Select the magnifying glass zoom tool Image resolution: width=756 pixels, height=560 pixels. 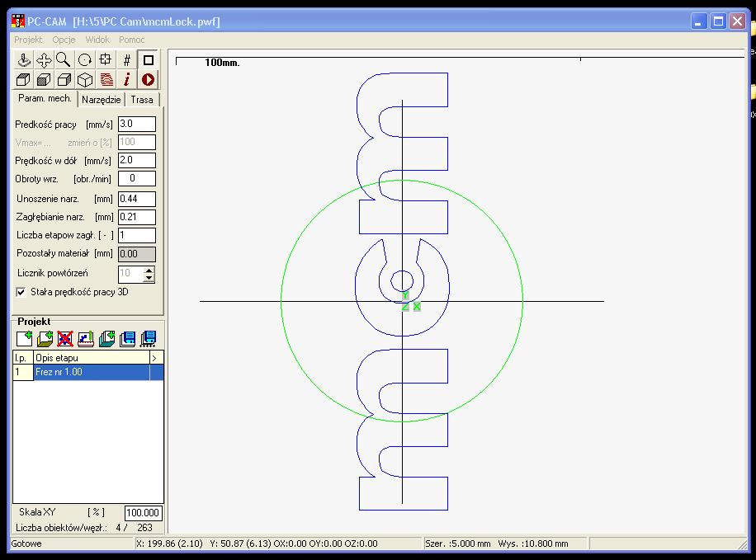(x=64, y=59)
